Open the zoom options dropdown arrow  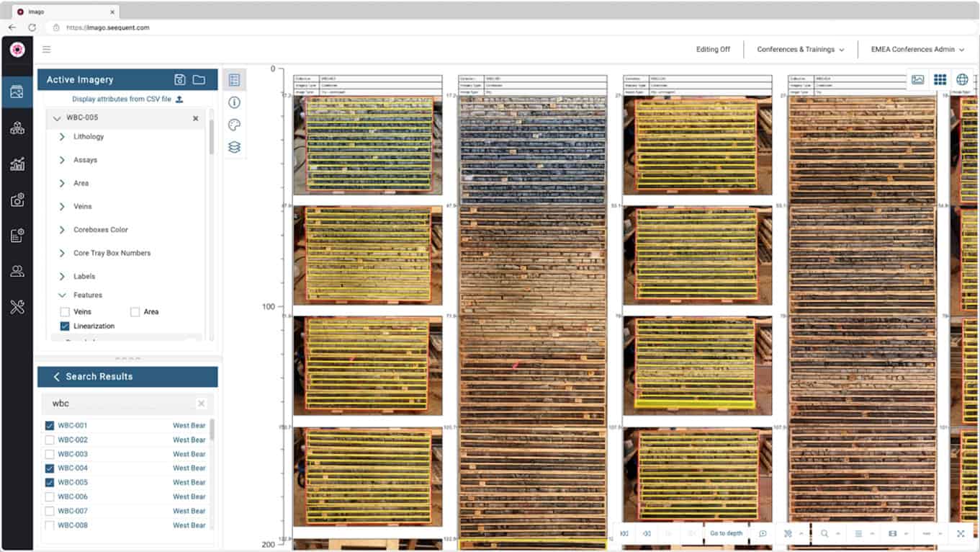point(837,533)
